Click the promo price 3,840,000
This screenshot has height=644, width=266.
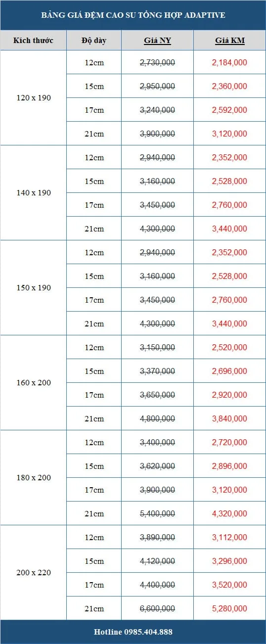229,418
